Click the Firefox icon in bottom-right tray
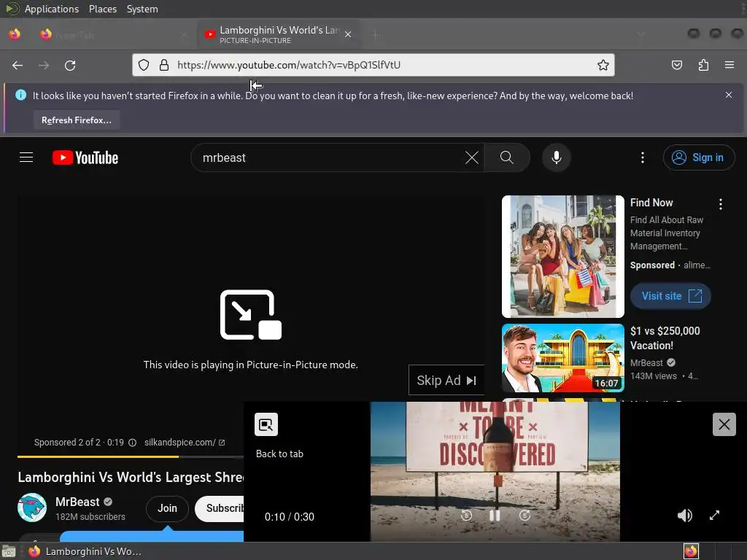 691,551
